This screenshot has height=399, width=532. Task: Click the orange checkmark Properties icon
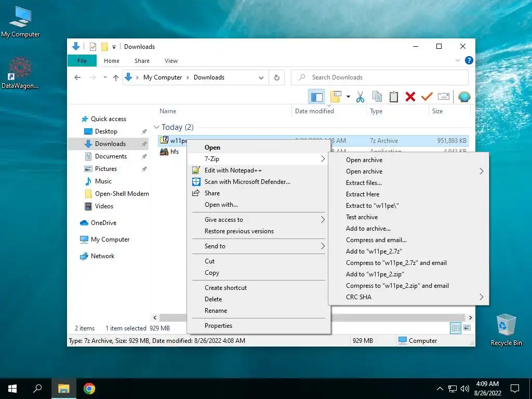pos(427,97)
